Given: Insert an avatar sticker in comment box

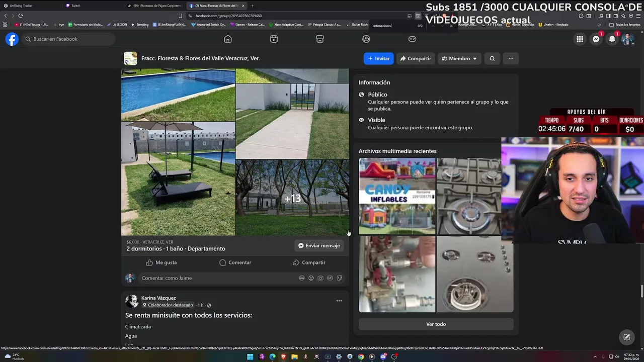Looking at the screenshot, I should tap(301, 278).
